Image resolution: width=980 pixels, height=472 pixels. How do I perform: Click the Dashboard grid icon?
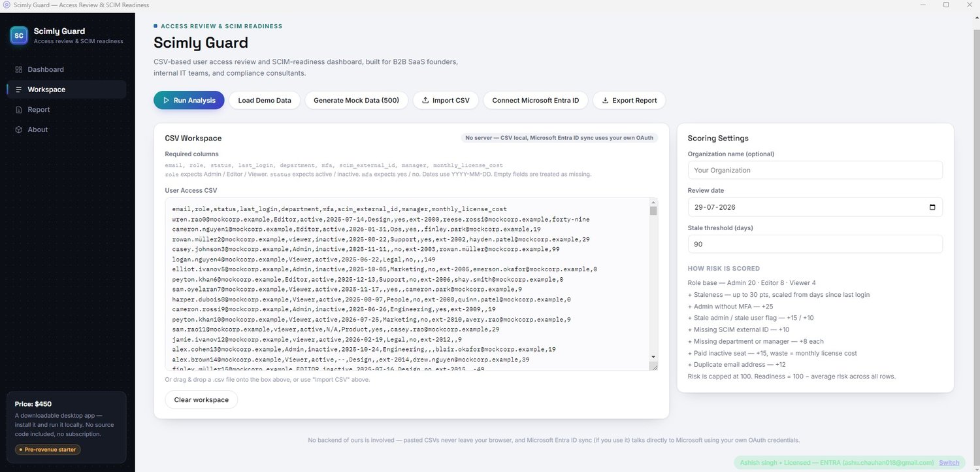click(x=19, y=69)
